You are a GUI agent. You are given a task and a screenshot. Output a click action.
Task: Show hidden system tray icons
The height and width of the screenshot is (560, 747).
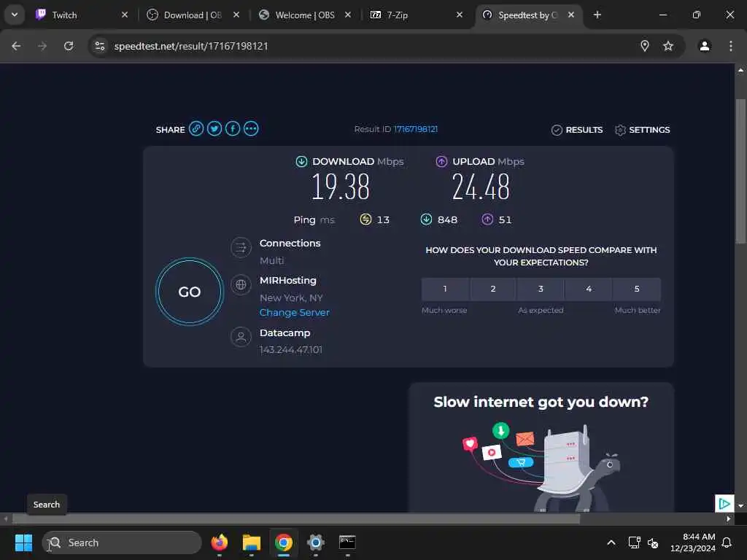(611, 542)
